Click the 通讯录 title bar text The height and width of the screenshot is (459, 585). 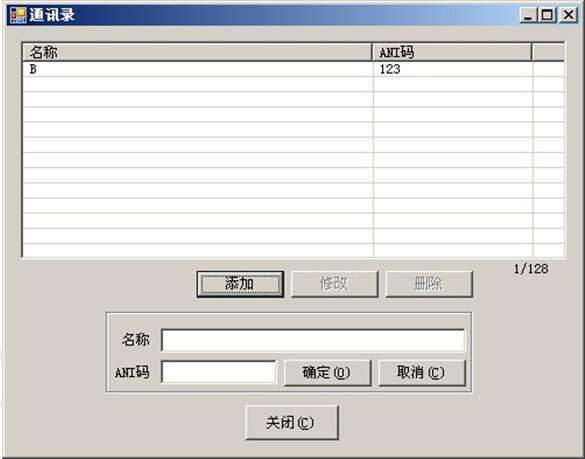click(52, 15)
